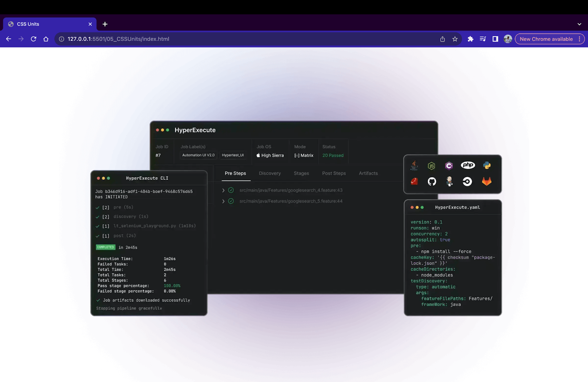
Task: Click the C# logo icon
Action: coord(449,166)
